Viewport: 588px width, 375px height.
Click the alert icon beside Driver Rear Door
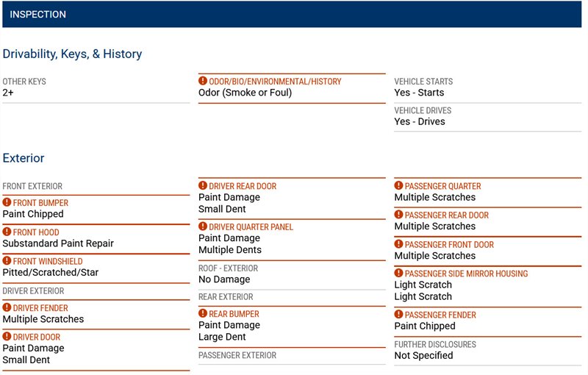pos(203,186)
